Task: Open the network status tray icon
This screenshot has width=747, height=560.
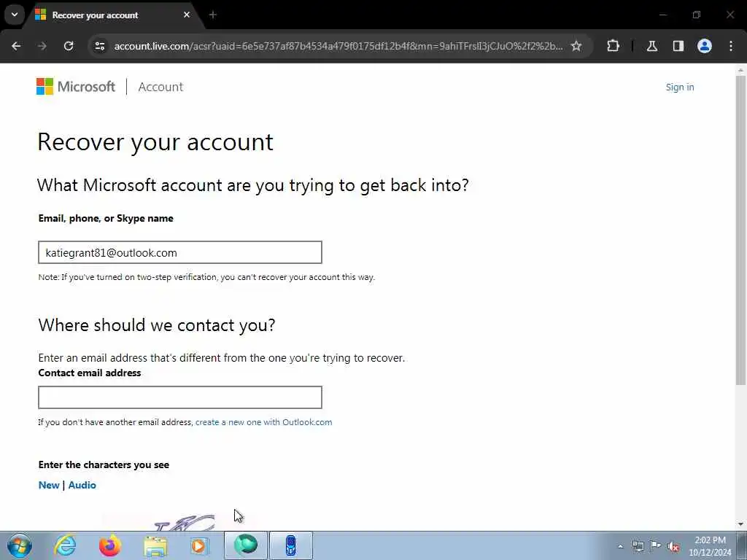Action: tap(638, 546)
